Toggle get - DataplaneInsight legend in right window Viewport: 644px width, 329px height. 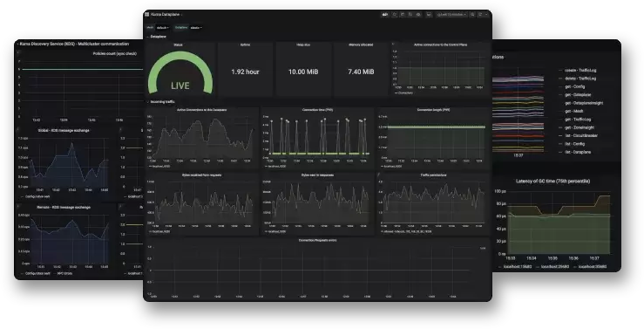[x=580, y=103]
